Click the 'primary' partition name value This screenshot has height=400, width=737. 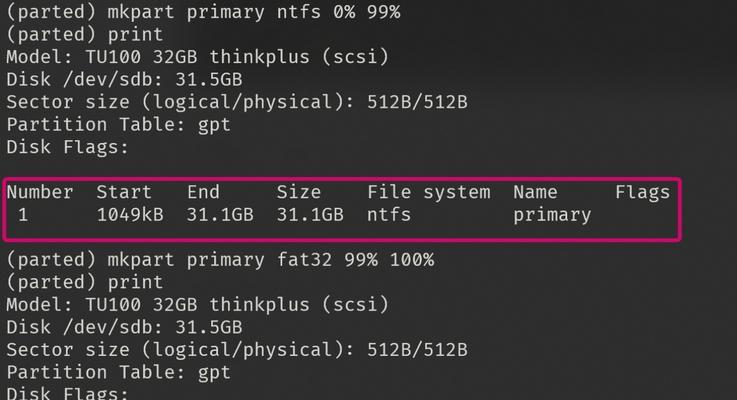coord(552,215)
